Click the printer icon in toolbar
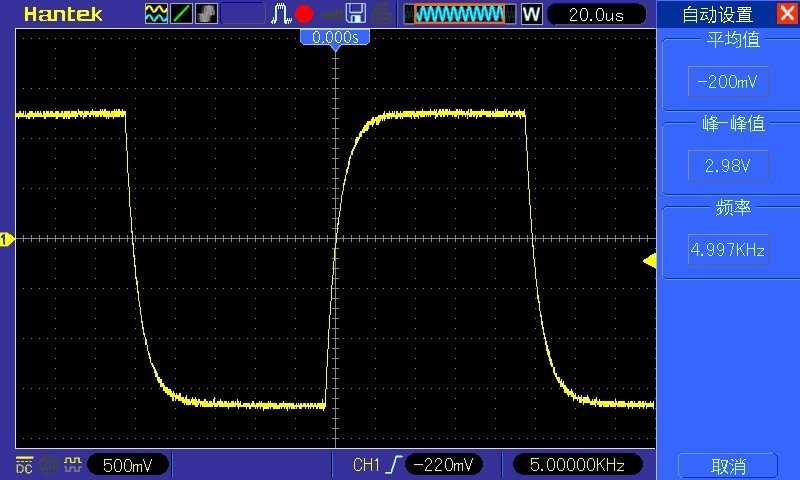The height and width of the screenshot is (480, 800). click(x=381, y=14)
